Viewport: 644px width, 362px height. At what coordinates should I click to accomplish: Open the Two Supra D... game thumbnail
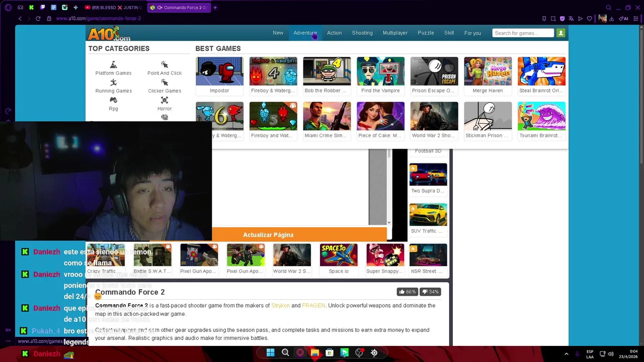428,174
